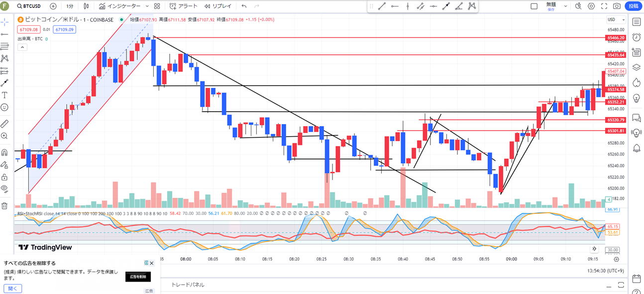Viewport: 644px width, 294px height.
Task: Click the 65466.20 red price level label
Action: 616,38
